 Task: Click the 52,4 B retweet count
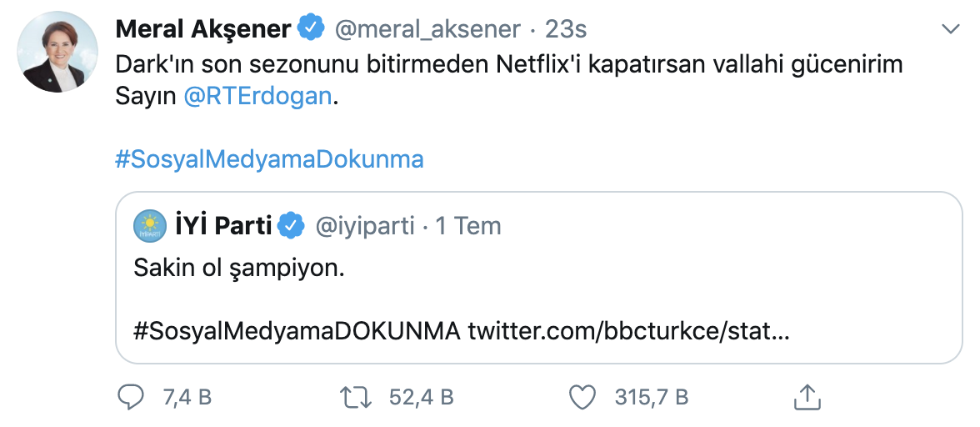click(421, 397)
